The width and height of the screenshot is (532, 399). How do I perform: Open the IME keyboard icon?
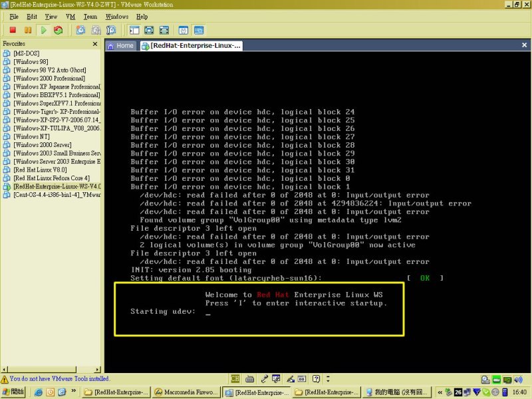click(x=250, y=378)
